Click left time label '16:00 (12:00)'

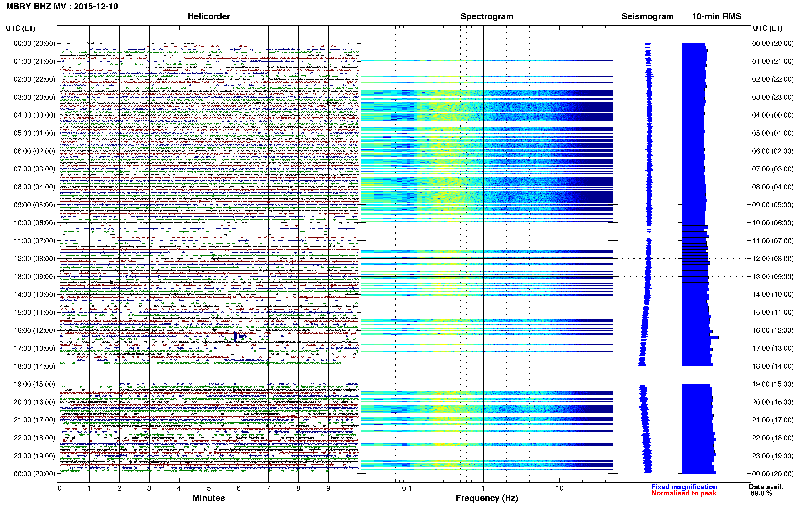[x=34, y=331]
